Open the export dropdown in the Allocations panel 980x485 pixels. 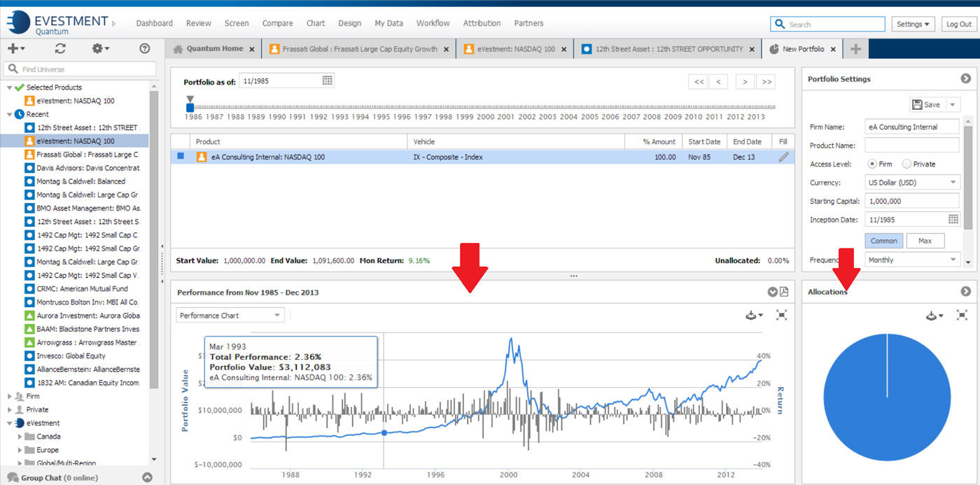934,316
